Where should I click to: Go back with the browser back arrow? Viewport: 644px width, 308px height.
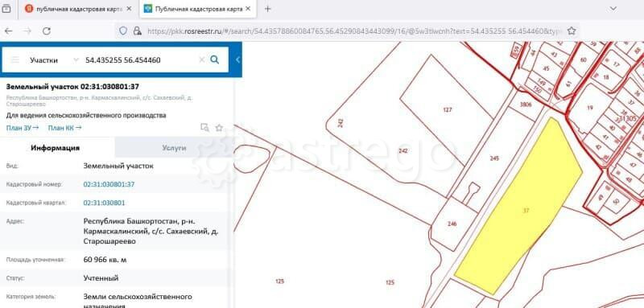8,31
